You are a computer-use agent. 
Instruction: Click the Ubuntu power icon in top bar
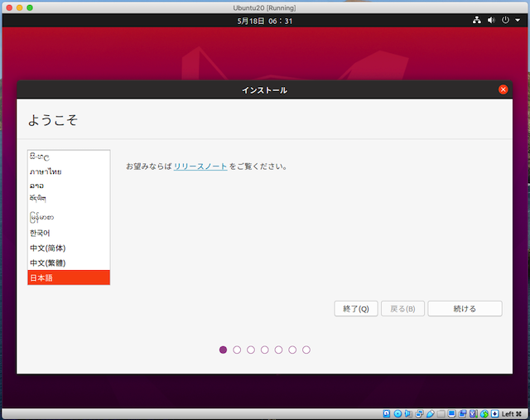505,20
